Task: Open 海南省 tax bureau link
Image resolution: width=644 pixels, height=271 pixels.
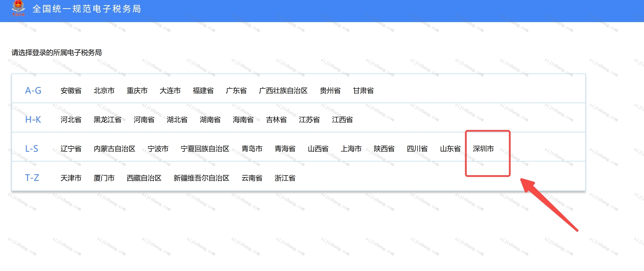Action: click(x=243, y=120)
